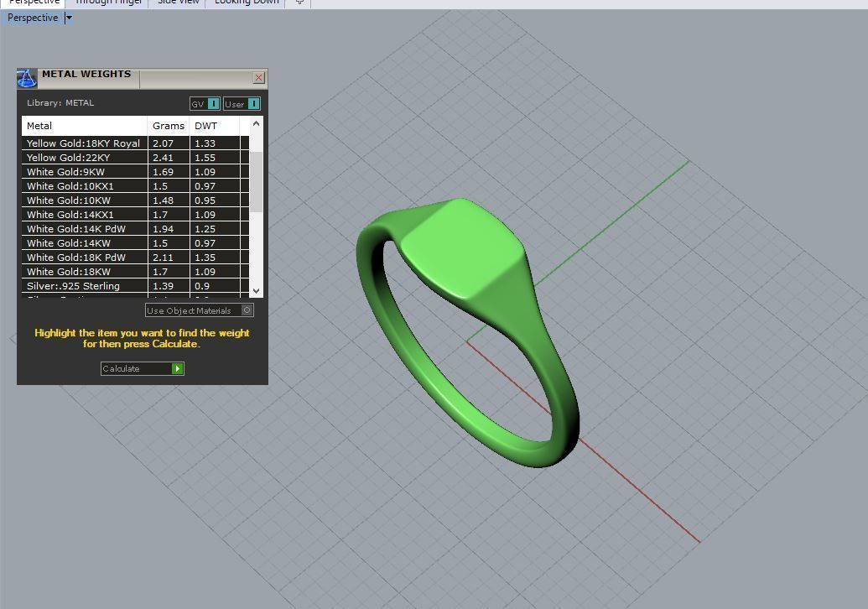Image resolution: width=868 pixels, height=609 pixels.
Task: Add a new viewport tab
Action: coord(299,3)
